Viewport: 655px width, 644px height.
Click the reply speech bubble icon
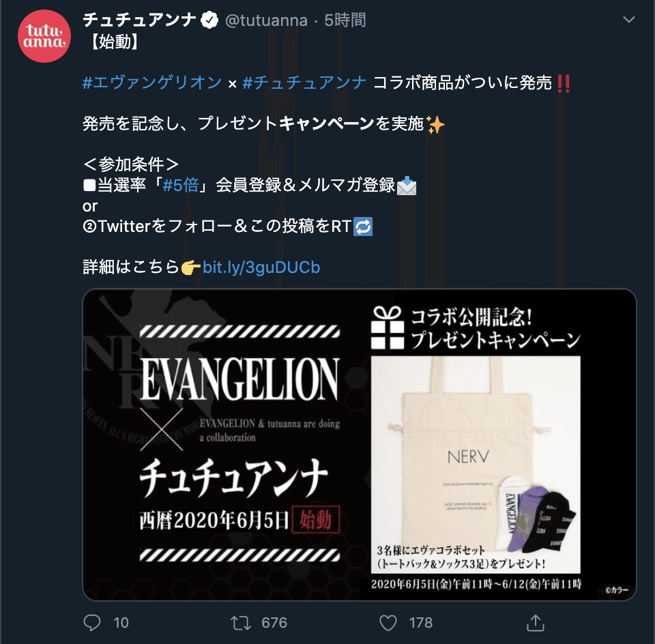(92, 623)
